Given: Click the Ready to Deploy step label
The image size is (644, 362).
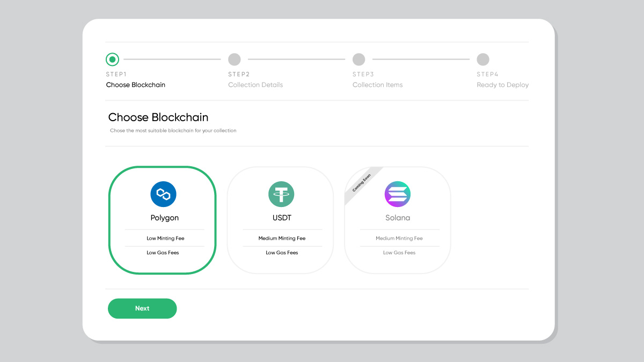Looking at the screenshot, I should (x=502, y=85).
